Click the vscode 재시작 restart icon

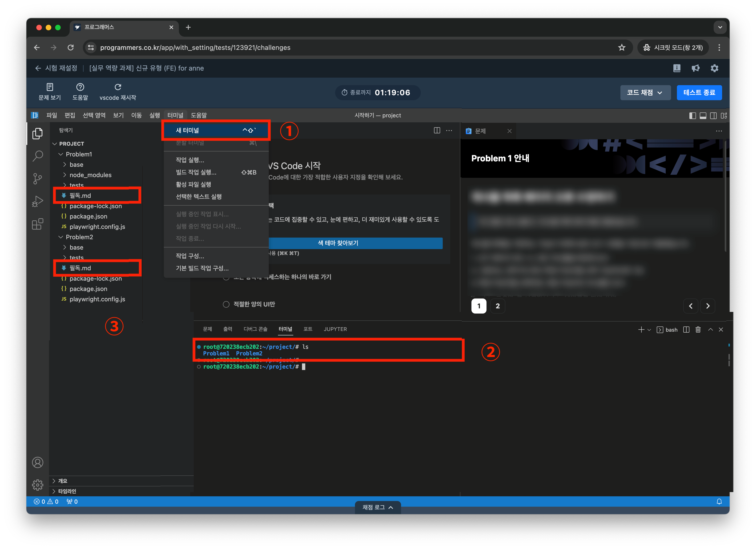(118, 87)
